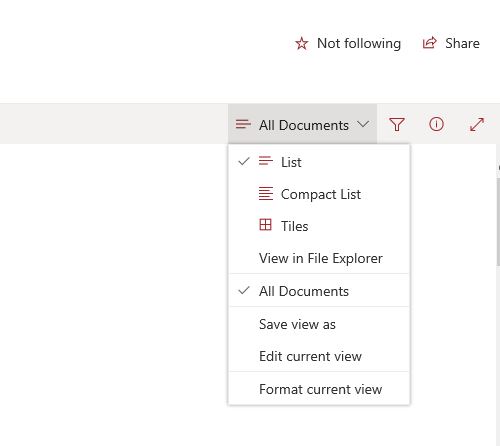Open Edit current view
Viewport: 500px width, 446px height.
coord(319,356)
